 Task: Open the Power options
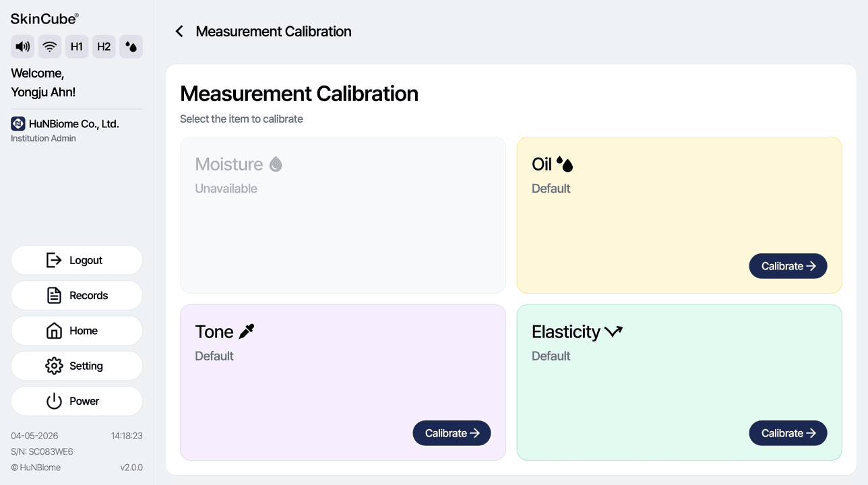(77, 401)
